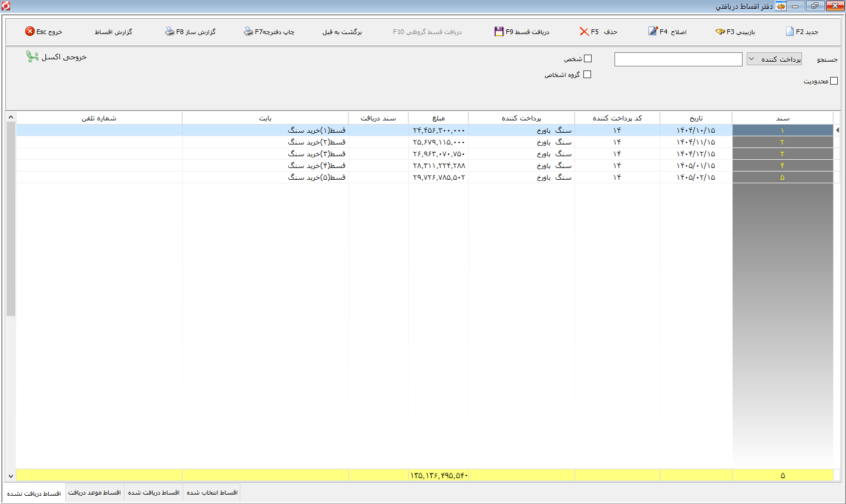Click the amount ۲۸,۳۱۱,۲۲۴,۲۸۸
846x504 pixels.
[x=438, y=166]
